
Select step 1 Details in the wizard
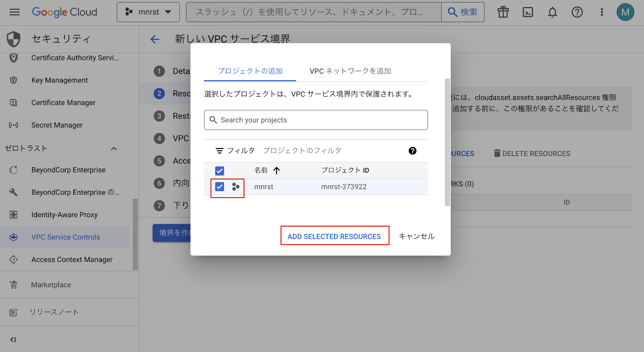(x=159, y=71)
